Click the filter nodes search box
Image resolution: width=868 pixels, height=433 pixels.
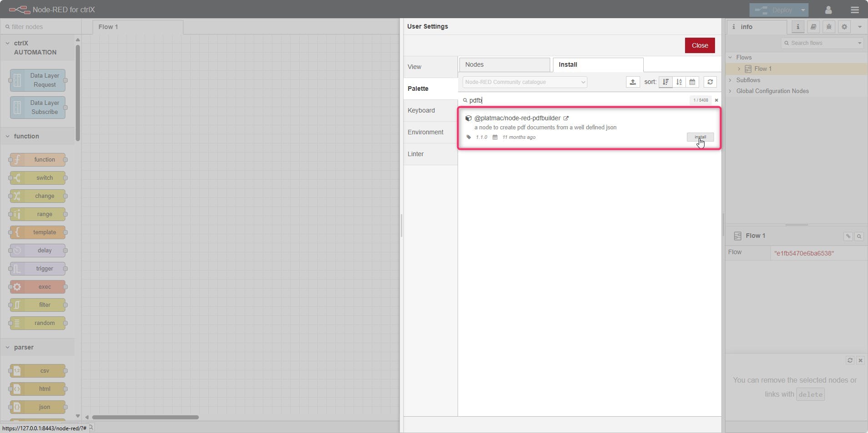pos(41,27)
